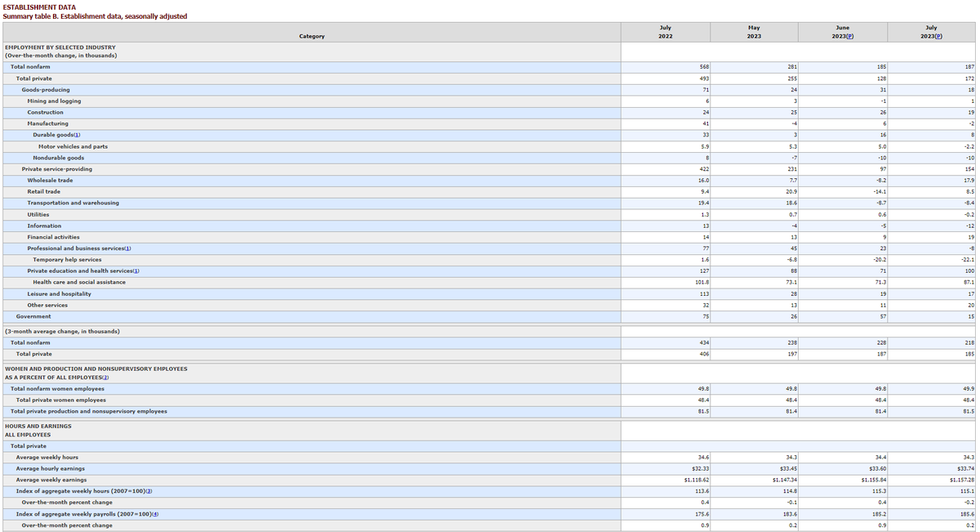Viewport: 980px width, 532px height.
Task: Click EMPLOYMENT BY SELECTED INDUSTRY heading
Action: pos(60,47)
